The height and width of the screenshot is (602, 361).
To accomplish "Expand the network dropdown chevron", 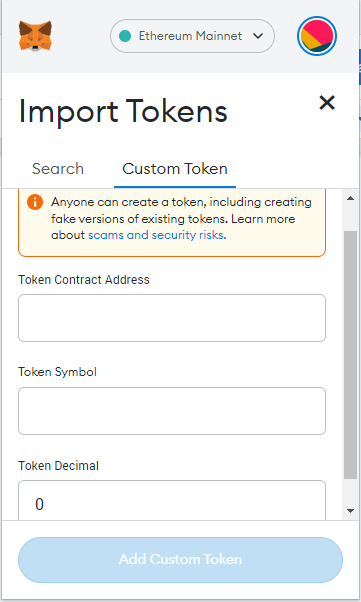I will [x=258, y=36].
